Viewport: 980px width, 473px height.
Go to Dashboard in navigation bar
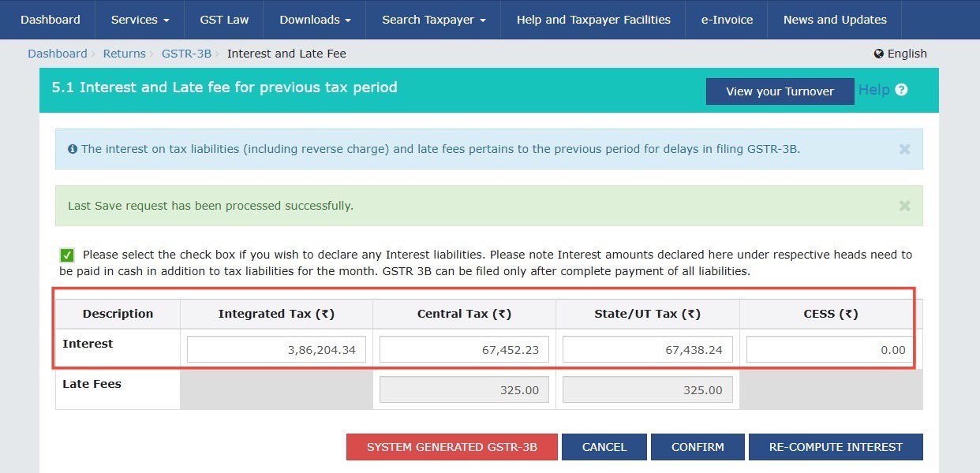50,20
